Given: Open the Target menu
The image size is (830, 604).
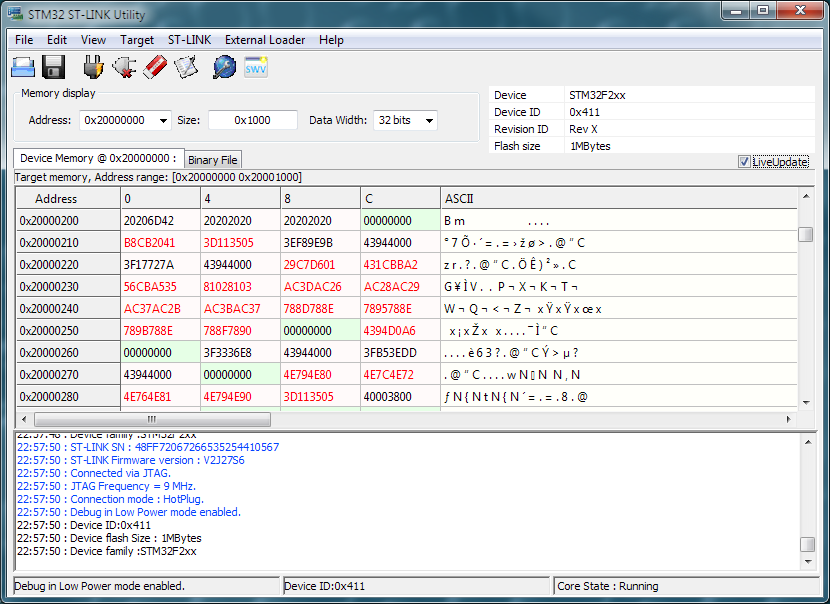Looking at the screenshot, I should coord(137,40).
